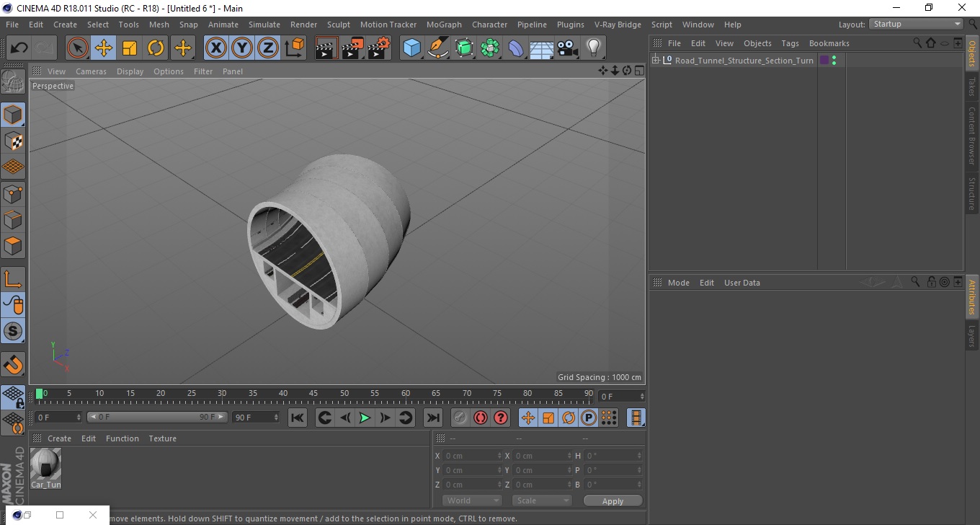
Task: Click the Objects panel search icon
Action: coord(917,43)
